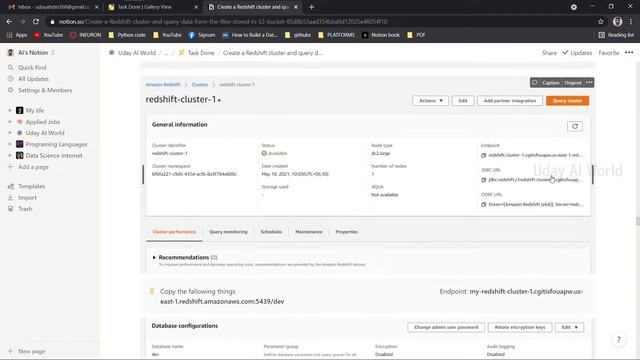Open redshift-cluster-1 title dropdown
The image size is (640, 360).
pyautogui.click(x=220, y=100)
